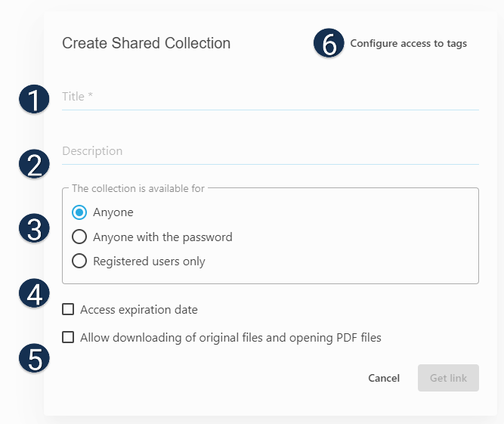Tick the Allow downloading of original files checkbox

pos(68,338)
